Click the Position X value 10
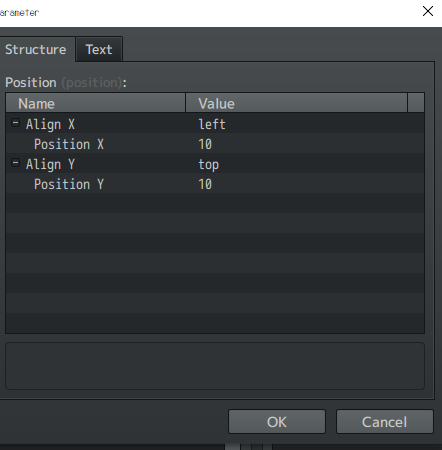The height and width of the screenshot is (450, 442). point(205,144)
